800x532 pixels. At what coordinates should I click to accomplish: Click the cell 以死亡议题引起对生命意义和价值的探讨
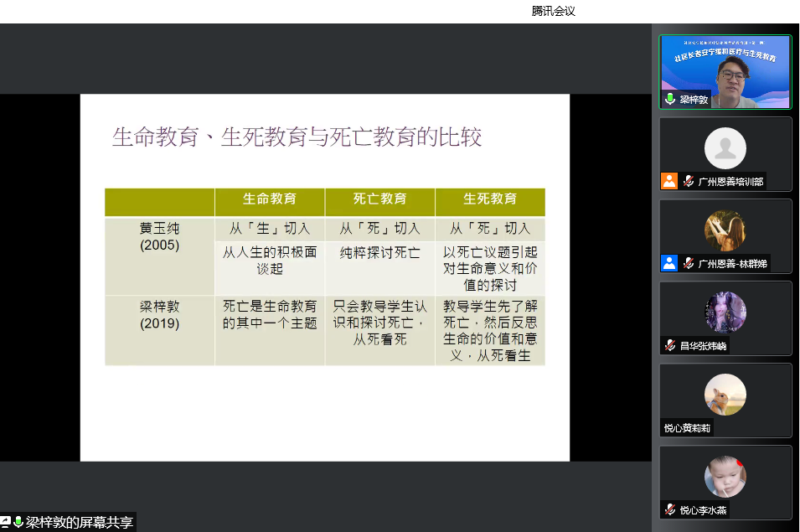[x=490, y=268]
